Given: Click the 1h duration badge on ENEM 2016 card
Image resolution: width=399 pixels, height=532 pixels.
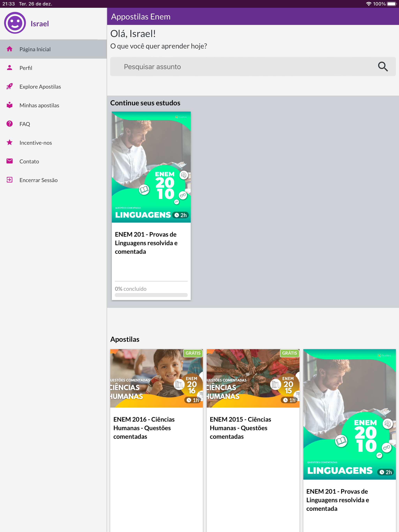Looking at the screenshot, I should (x=192, y=400).
